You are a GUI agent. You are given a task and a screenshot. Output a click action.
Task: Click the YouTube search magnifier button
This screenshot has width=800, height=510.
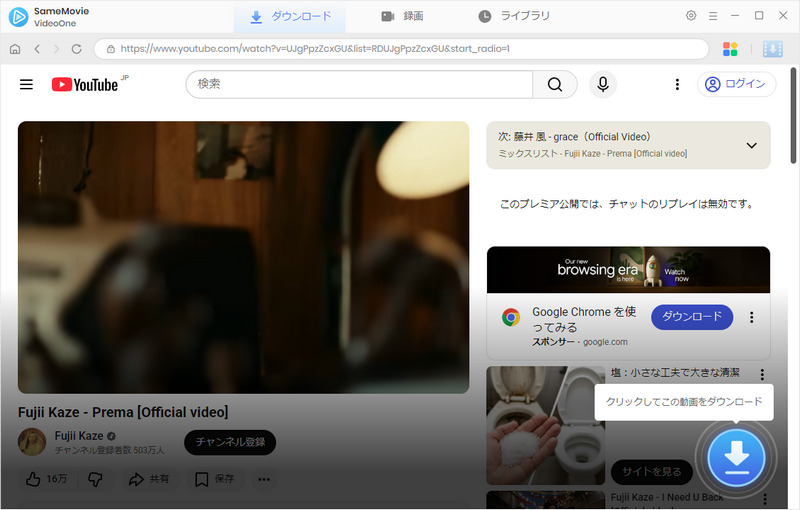[555, 84]
